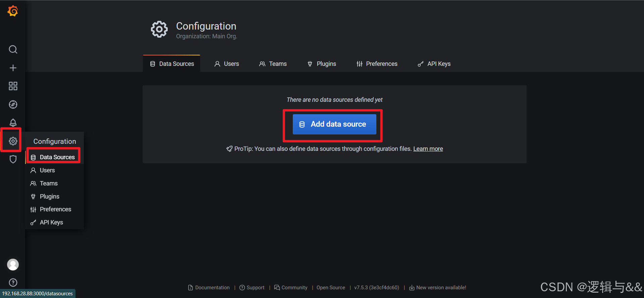
Task: Click the 'There are no data sources defined yet' text
Action: pyautogui.click(x=334, y=100)
